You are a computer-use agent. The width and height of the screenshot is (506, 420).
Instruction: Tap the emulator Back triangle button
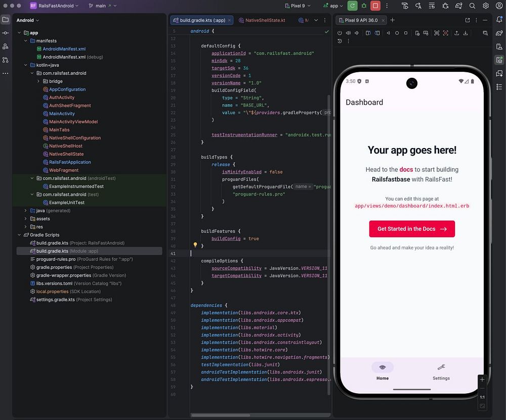(388, 33)
